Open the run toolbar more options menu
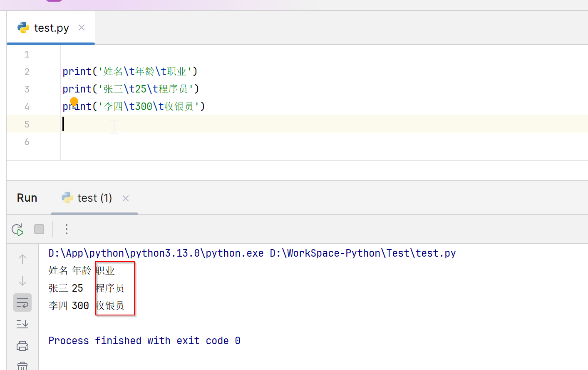Screen dimensions: 588x370 click(66, 229)
